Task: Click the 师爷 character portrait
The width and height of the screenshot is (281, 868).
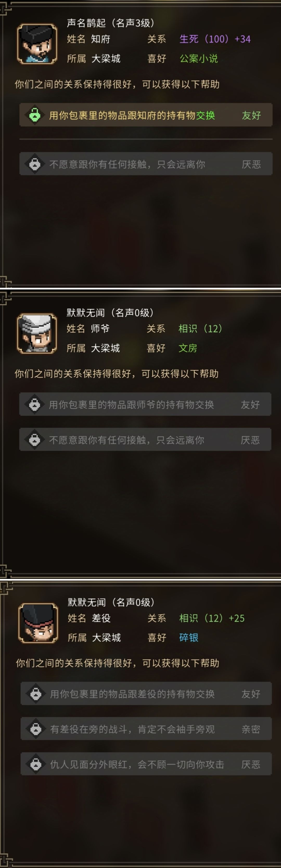Action: click(37, 333)
